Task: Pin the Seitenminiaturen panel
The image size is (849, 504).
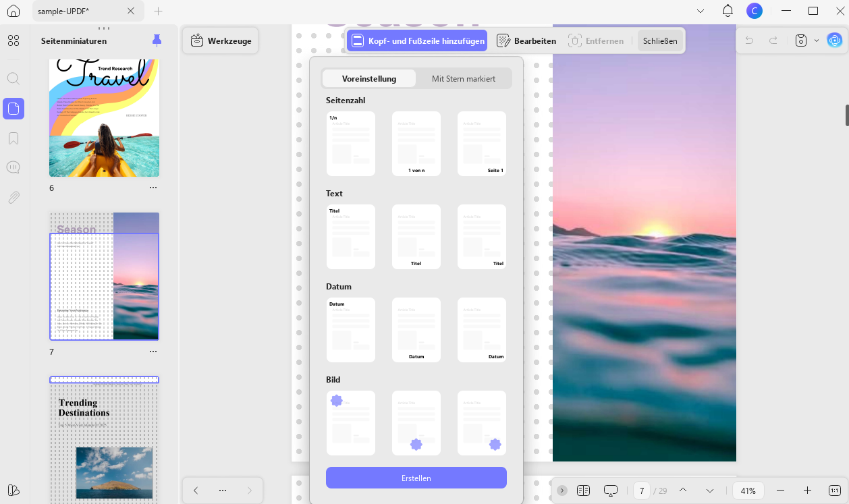Action: (157, 40)
